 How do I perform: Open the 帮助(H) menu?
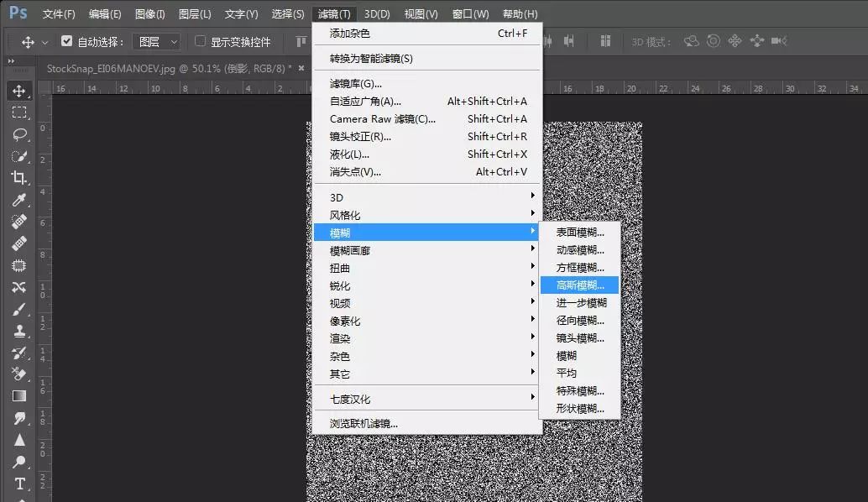(x=520, y=13)
